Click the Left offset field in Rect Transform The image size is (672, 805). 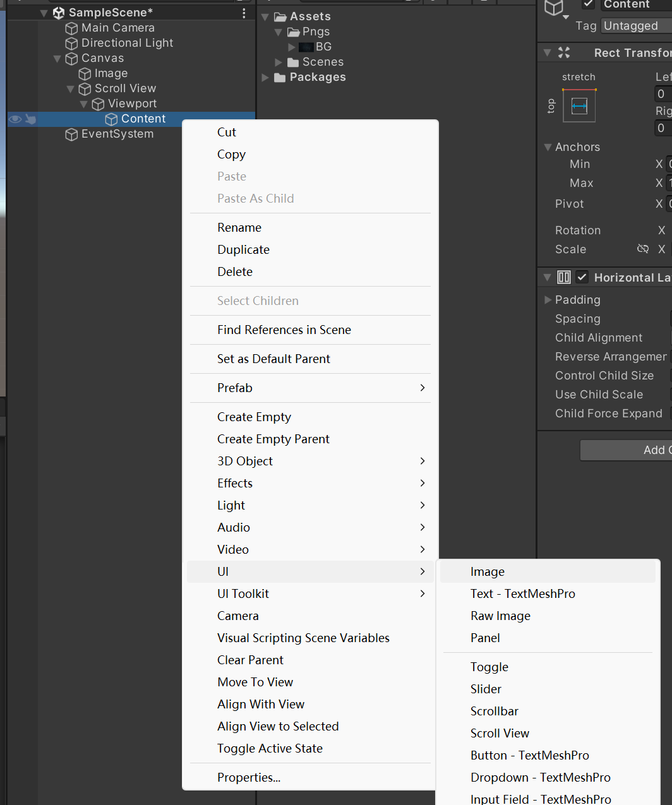click(662, 93)
